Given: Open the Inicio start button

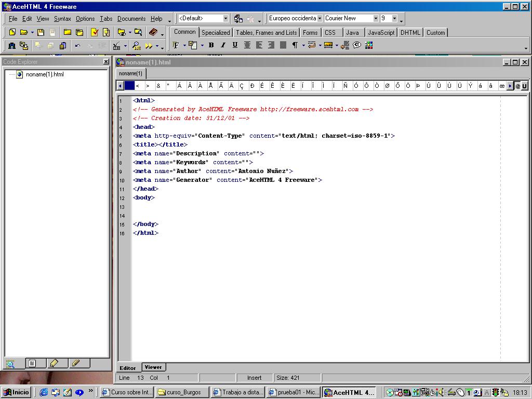Looking at the screenshot, I should point(16,392).
